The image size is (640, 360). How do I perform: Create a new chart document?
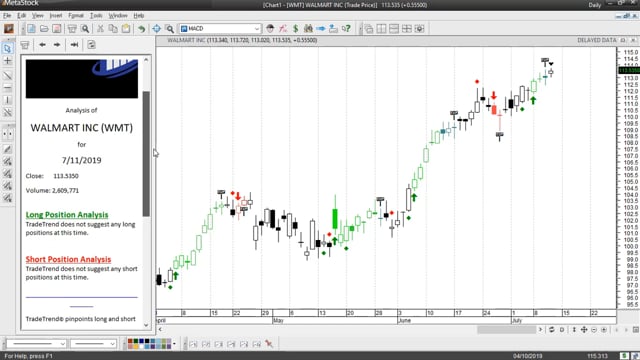[31, 29]
